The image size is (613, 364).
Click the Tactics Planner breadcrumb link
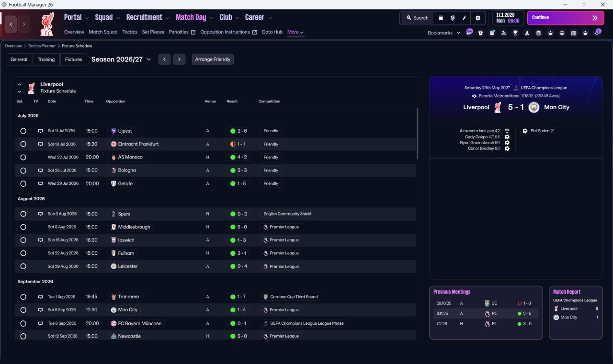tap(42, 46)
